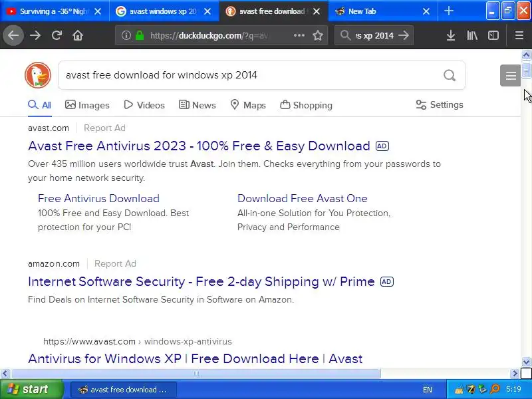The height and width of the screenshot is (399, 532).
Task: Report the avast.com ad
Action: click(x=104, y=128)
